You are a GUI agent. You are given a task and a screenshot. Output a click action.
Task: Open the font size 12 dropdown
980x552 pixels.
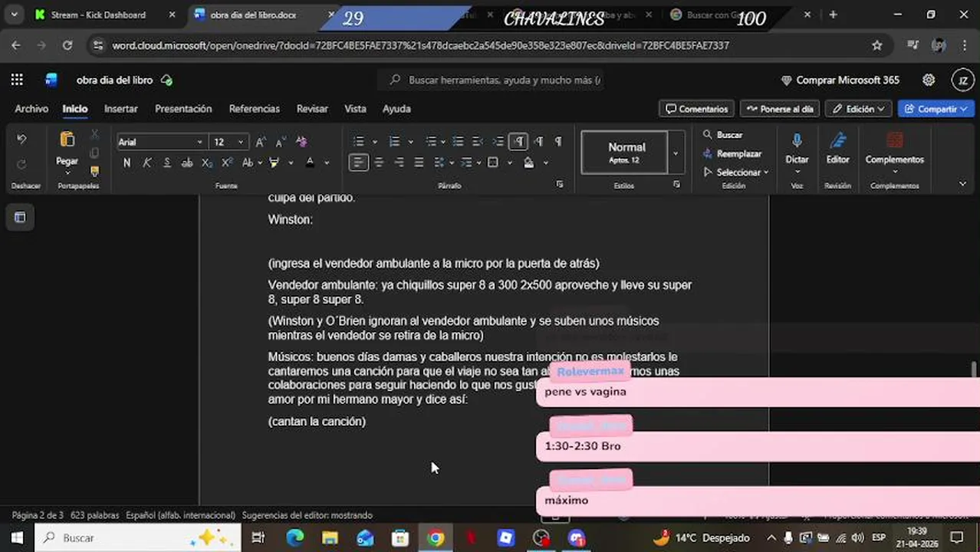tap(240, 143)
